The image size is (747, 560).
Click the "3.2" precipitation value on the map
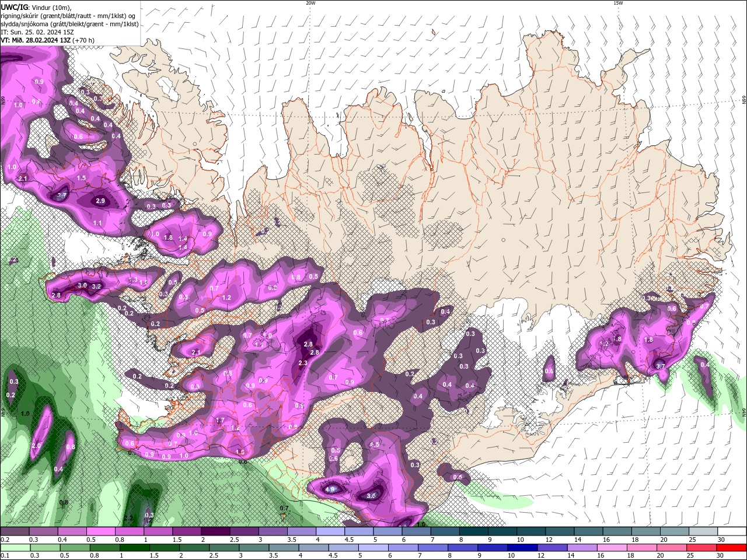[97, 286]
